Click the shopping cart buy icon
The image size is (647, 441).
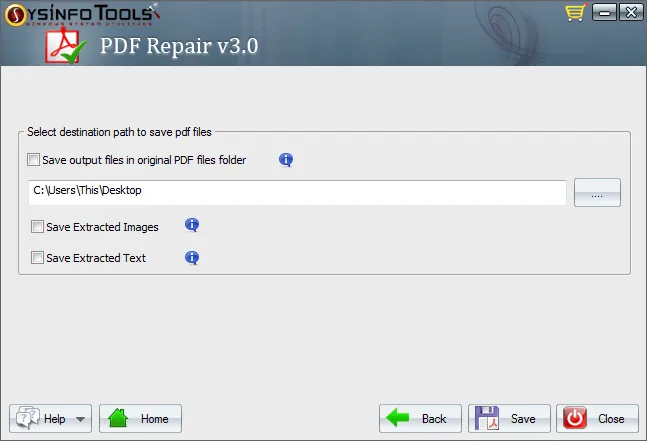[576, 12]
